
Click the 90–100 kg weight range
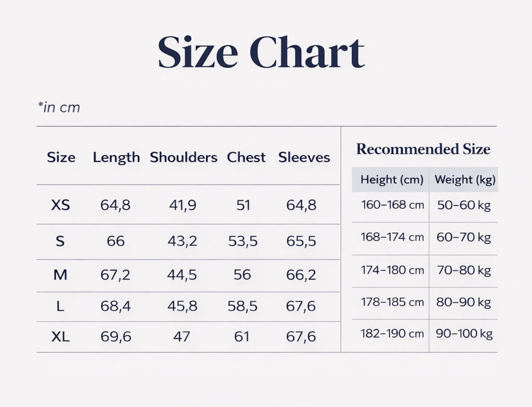(464, 334)
